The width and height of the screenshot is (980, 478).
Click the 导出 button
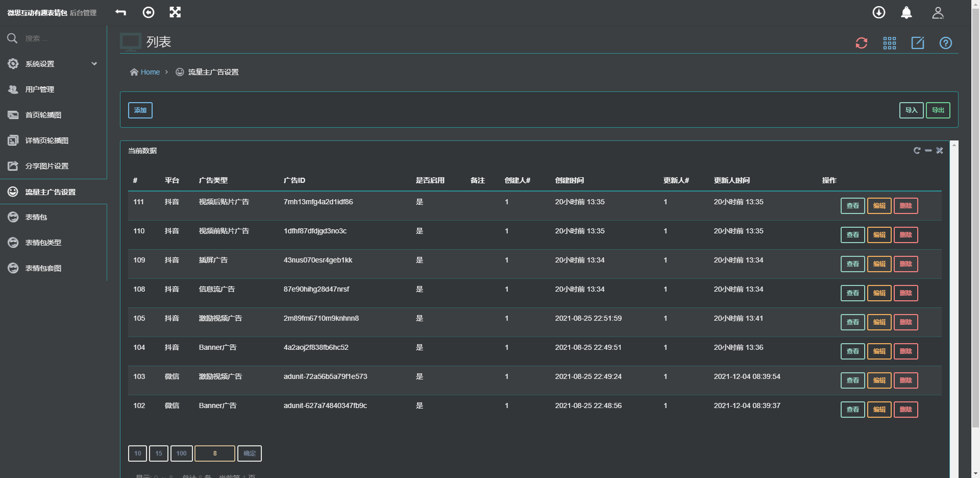pos(938,110)
